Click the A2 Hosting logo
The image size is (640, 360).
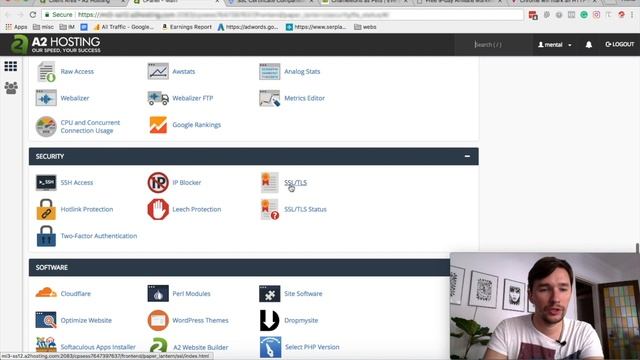coord(56,44)
